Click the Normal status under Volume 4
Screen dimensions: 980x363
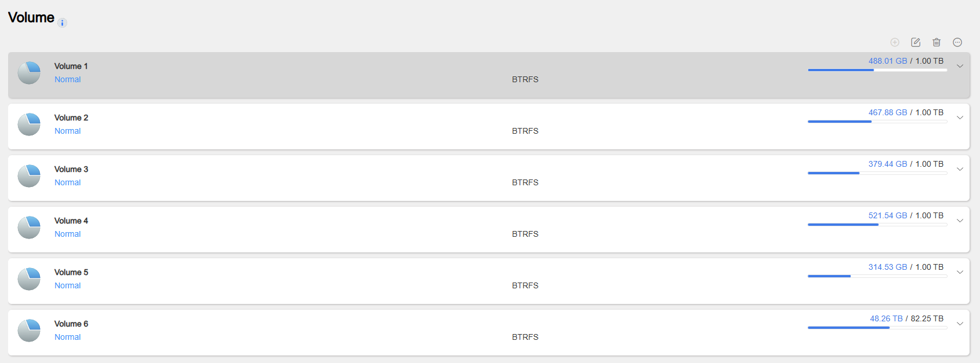pos(68,234)
